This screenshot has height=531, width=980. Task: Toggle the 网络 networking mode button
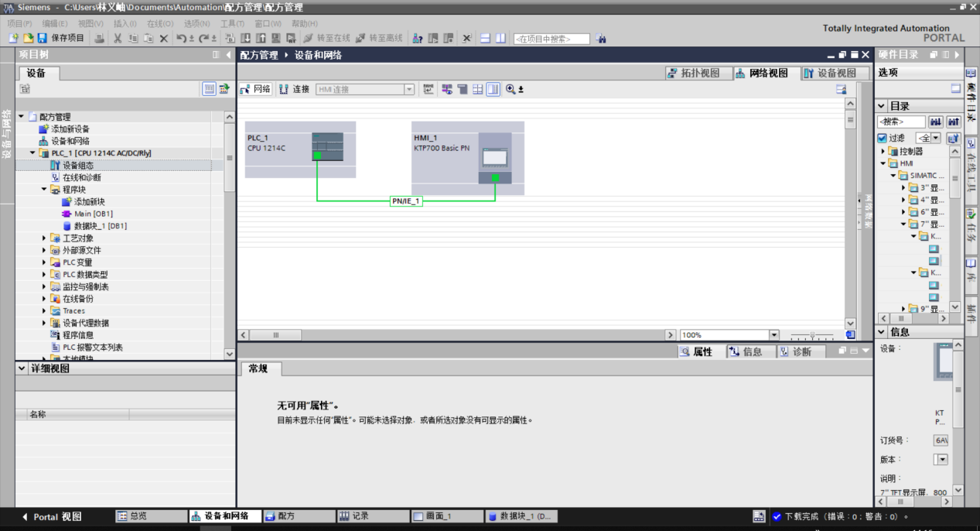tap(255, 89)
